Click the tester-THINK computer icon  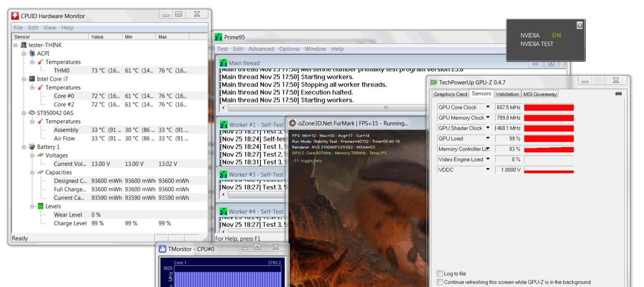[x=24, y=45]
